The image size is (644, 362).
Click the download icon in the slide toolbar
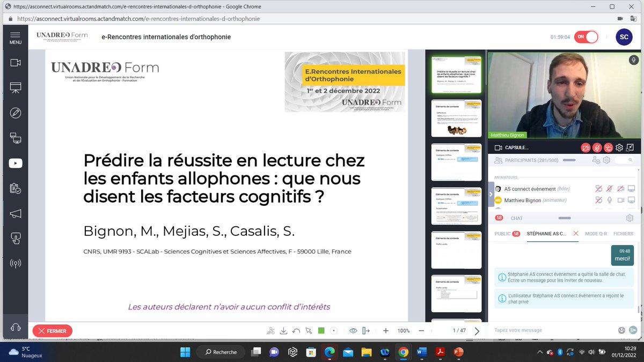click(283, 331)
